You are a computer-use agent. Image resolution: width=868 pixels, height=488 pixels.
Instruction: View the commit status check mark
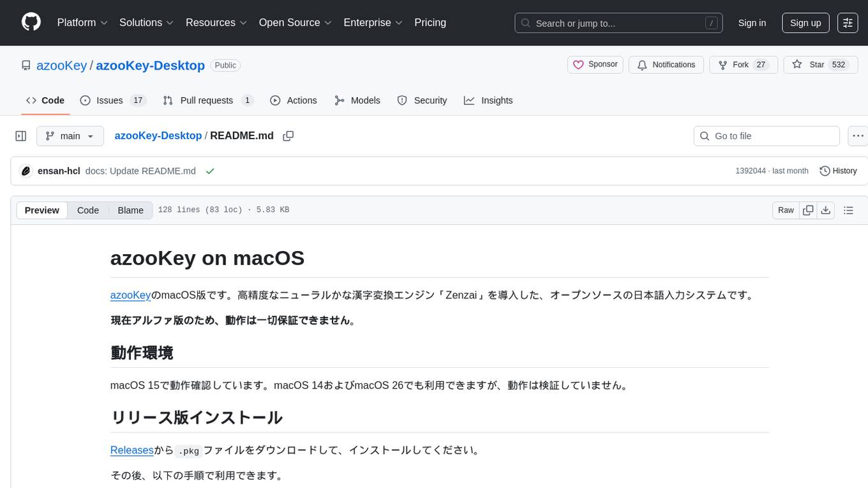(x=210, y=171)
